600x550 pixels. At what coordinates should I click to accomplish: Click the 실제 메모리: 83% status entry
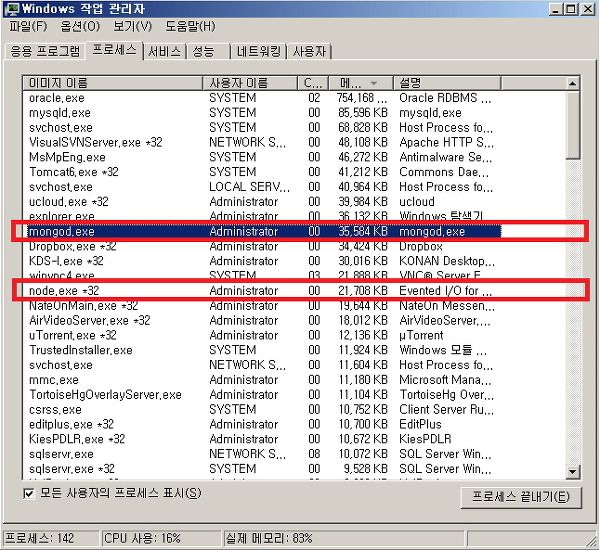pyautogui.click(x=343, y=539)
